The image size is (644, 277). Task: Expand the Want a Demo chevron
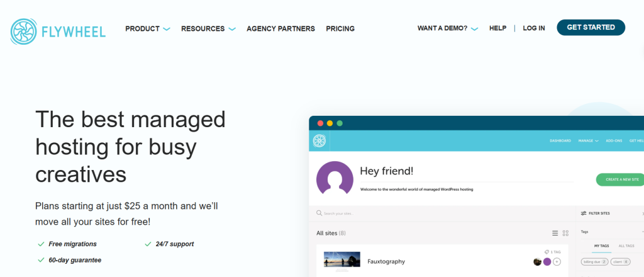coord(474,29)
